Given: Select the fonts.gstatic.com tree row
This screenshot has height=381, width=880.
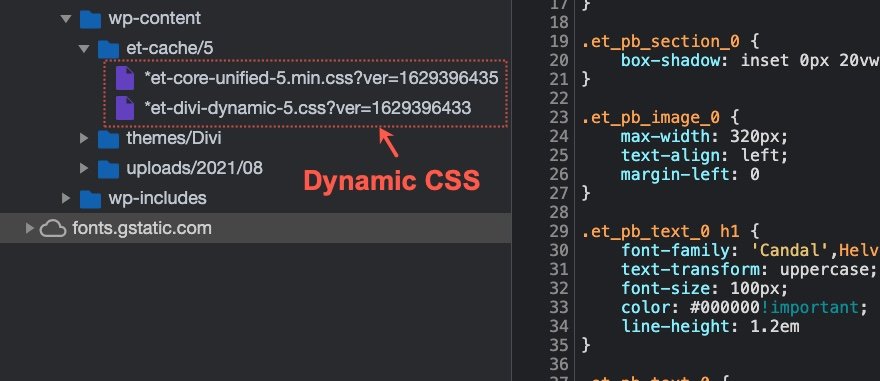Looking at the screenshot, I should coord(255,228).
